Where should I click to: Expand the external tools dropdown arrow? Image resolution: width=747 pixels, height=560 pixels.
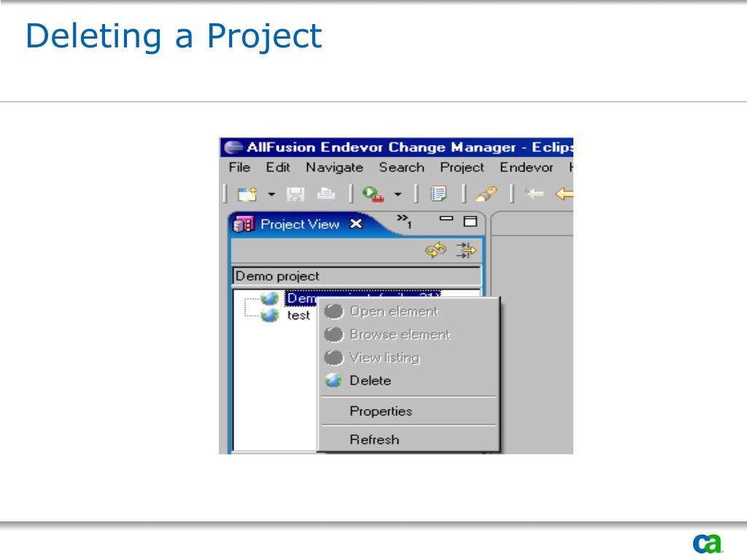coord(398,194)
